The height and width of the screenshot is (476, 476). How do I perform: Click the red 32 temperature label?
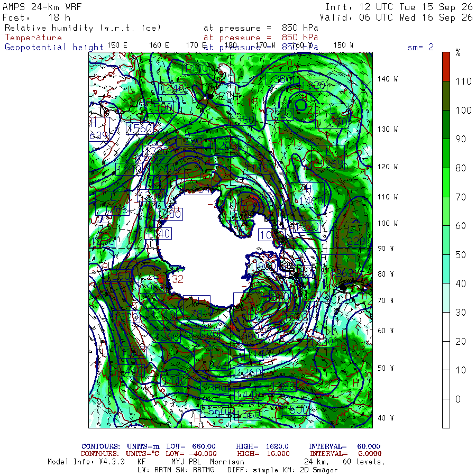point(178,279)
